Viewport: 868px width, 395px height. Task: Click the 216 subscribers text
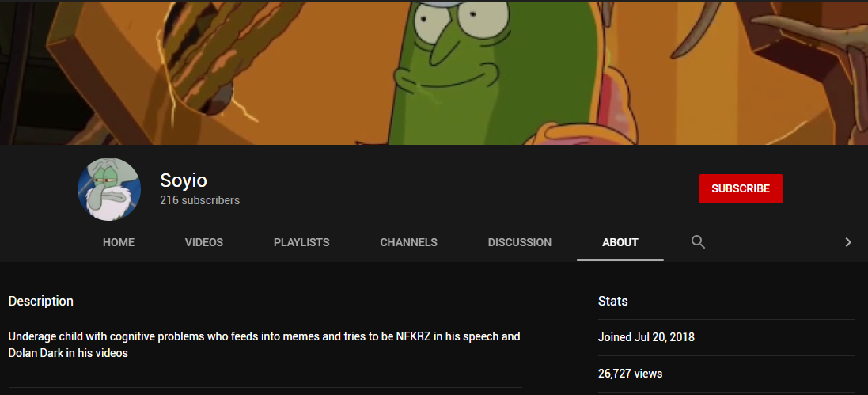200,200
